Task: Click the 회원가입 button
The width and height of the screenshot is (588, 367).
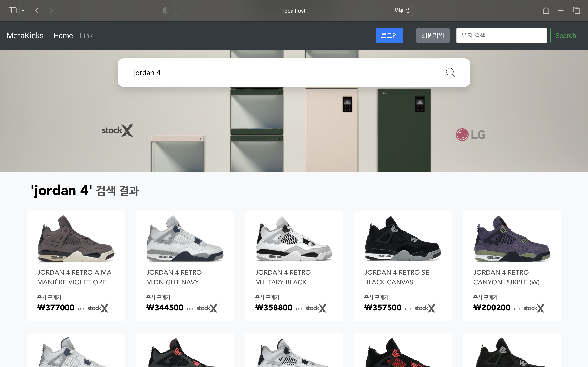Action: 433,35
